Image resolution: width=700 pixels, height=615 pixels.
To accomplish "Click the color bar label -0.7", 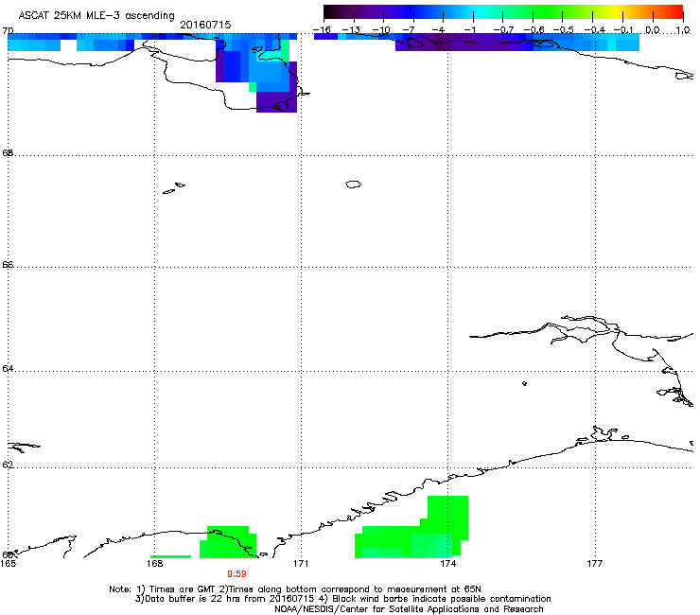I will click(503, 30).
